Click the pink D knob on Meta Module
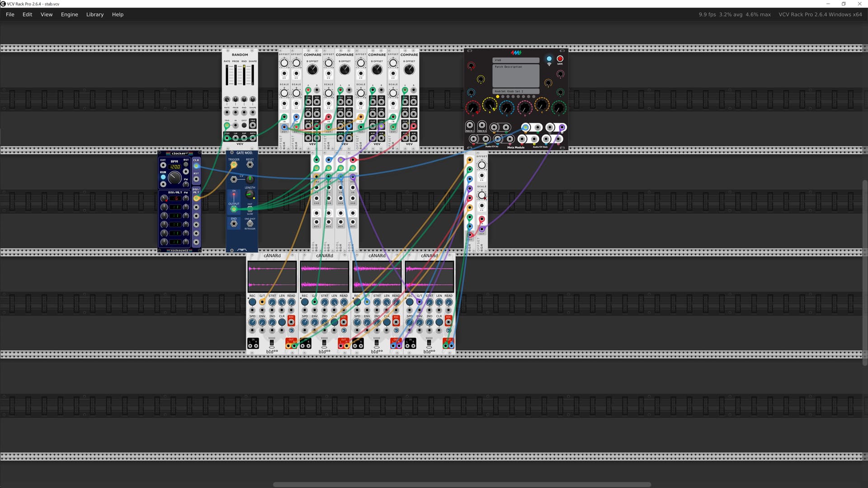868x488 pixels. (525, 108)
